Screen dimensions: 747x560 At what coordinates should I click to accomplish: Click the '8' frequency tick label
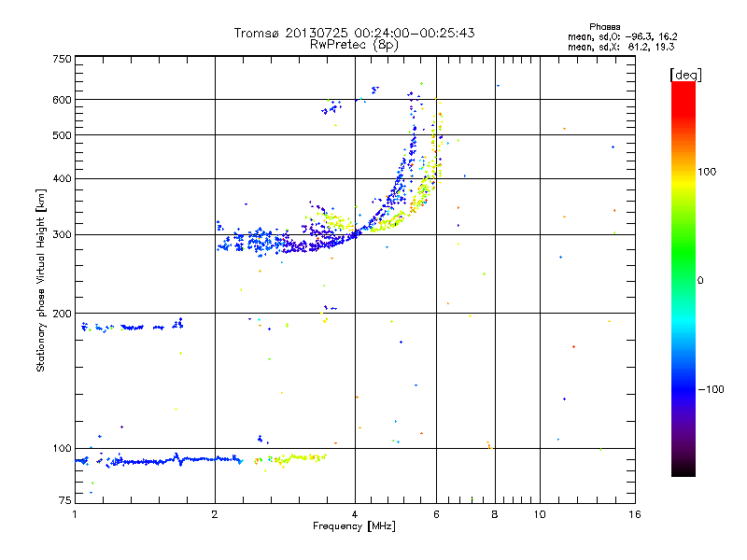(x=495, y=514)
